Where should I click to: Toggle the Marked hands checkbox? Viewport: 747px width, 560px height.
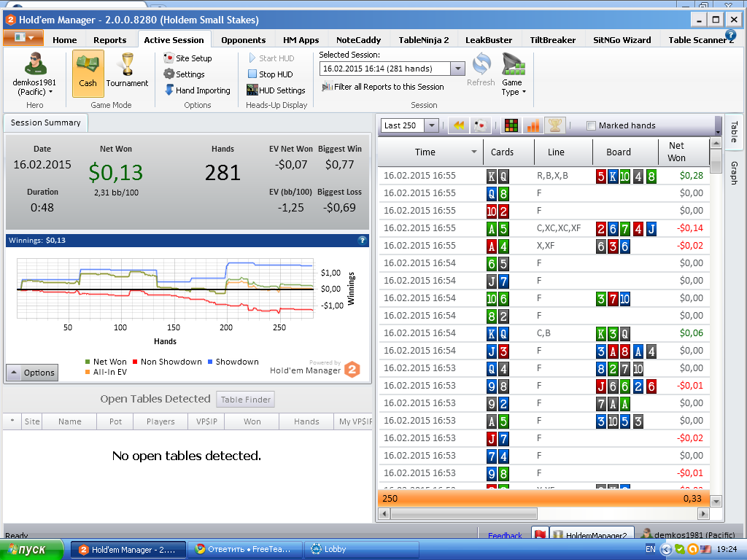[591, 125]
